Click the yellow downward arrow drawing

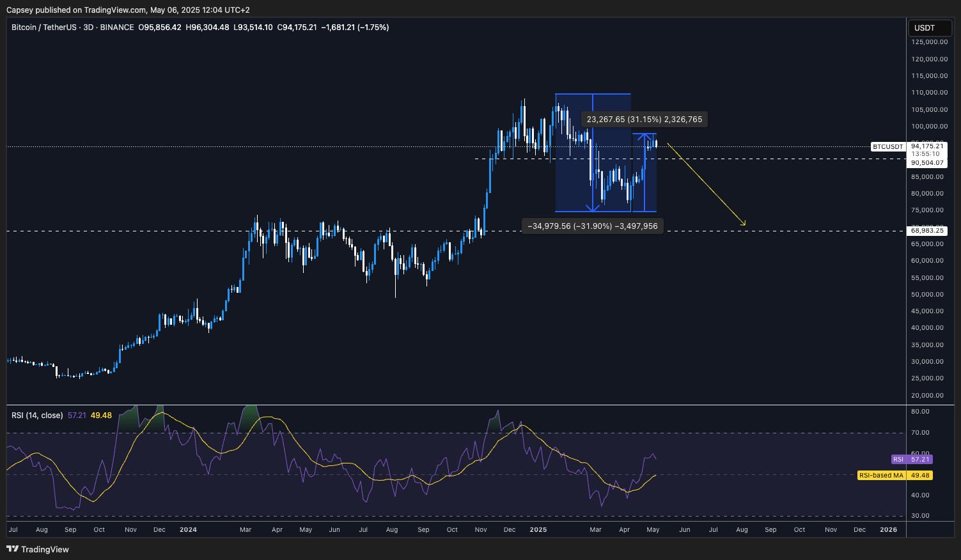[x=706, y=184]
